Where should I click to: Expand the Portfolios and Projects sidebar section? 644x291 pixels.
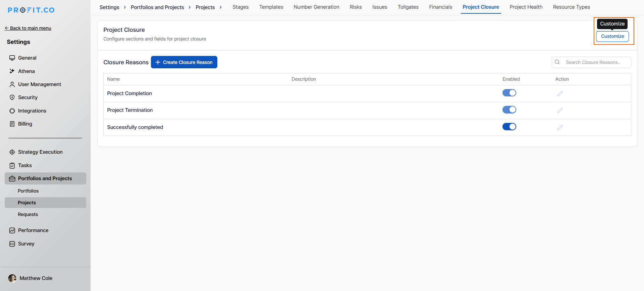point(45,178)
